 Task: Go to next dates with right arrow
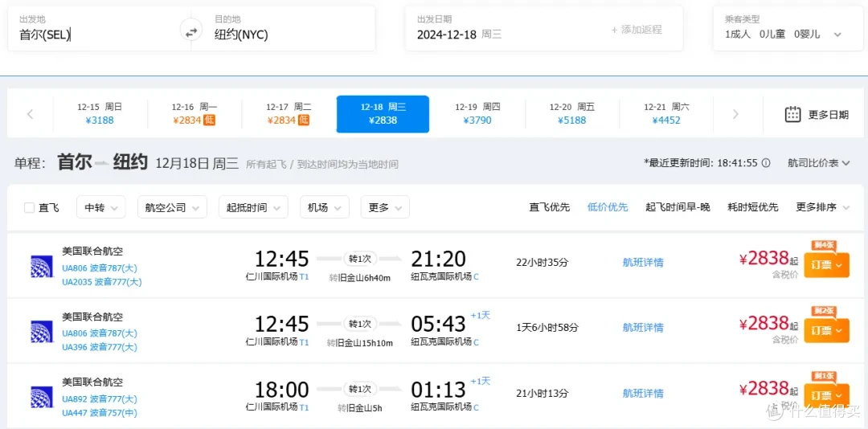pyautogui.click(x=735, y=114)
